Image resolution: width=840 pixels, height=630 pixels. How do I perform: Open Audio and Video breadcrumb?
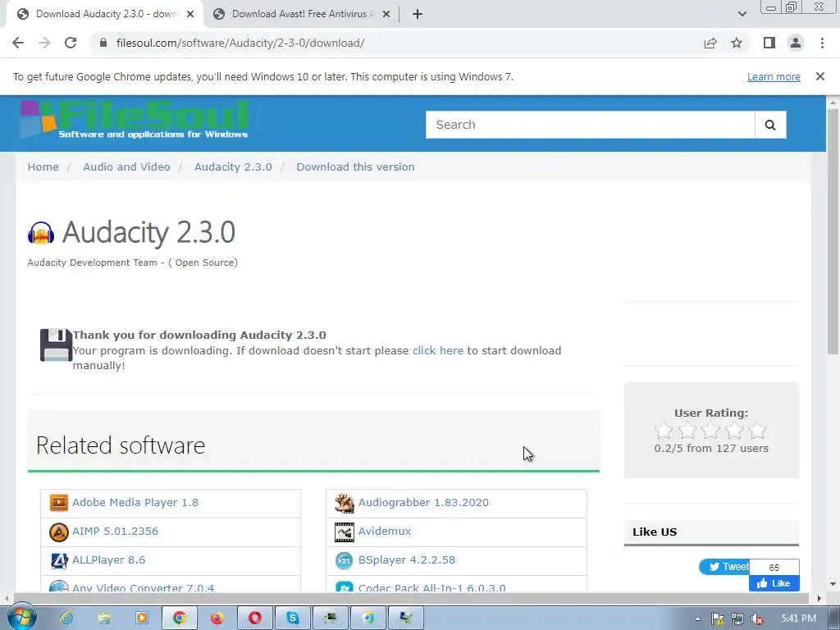(126, 167)
